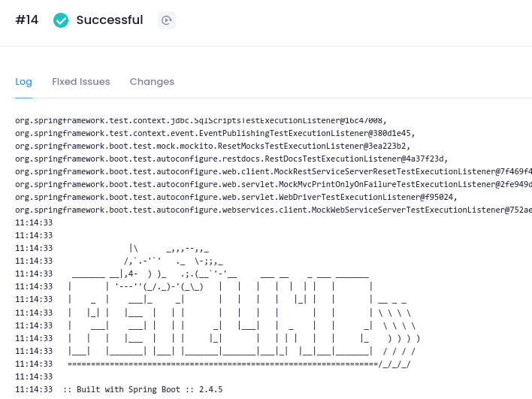Click the EventPublishingTestExecutionListener log line
This screenshot has width=532, height=399.
(x=215, y=133)
